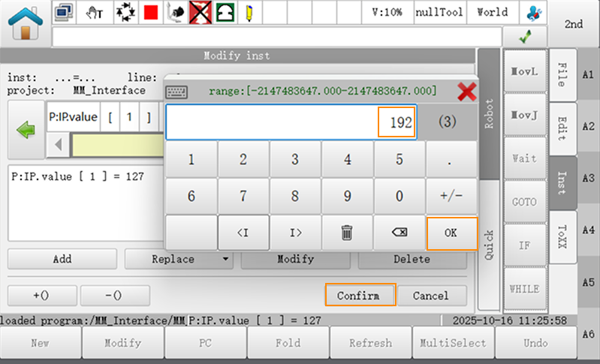600x364 pixels.
Task: Tap keypad digit 6
Action: click(191, 196)
